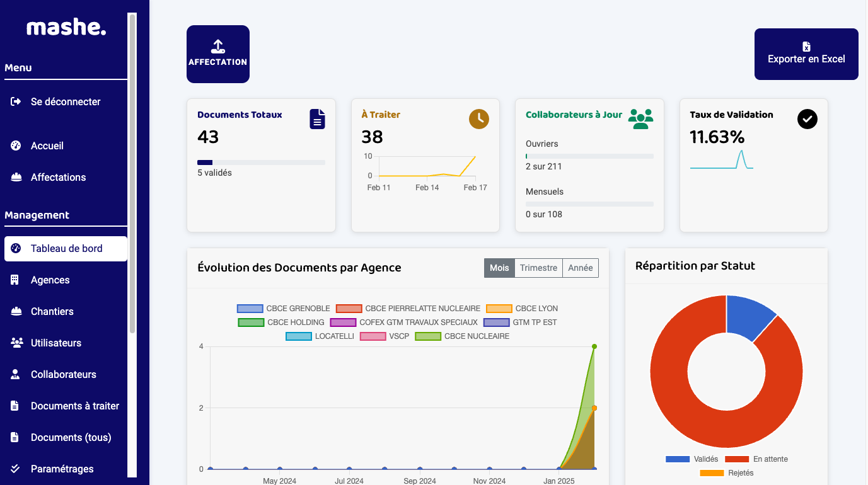Click Exporter en Excel button
Image resolution: width=868 pixels, height=485 pixels.
coord(806,54)
